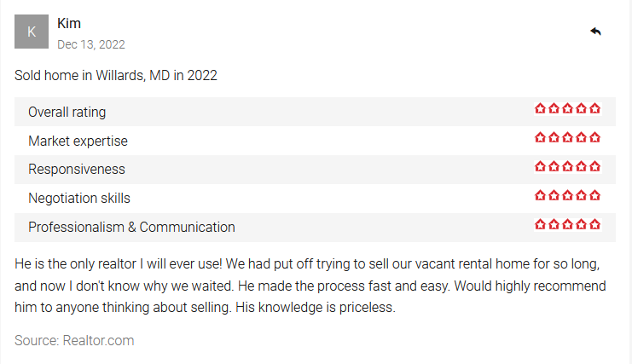Click Kim's gray avatar with letter K

[32, 32]
